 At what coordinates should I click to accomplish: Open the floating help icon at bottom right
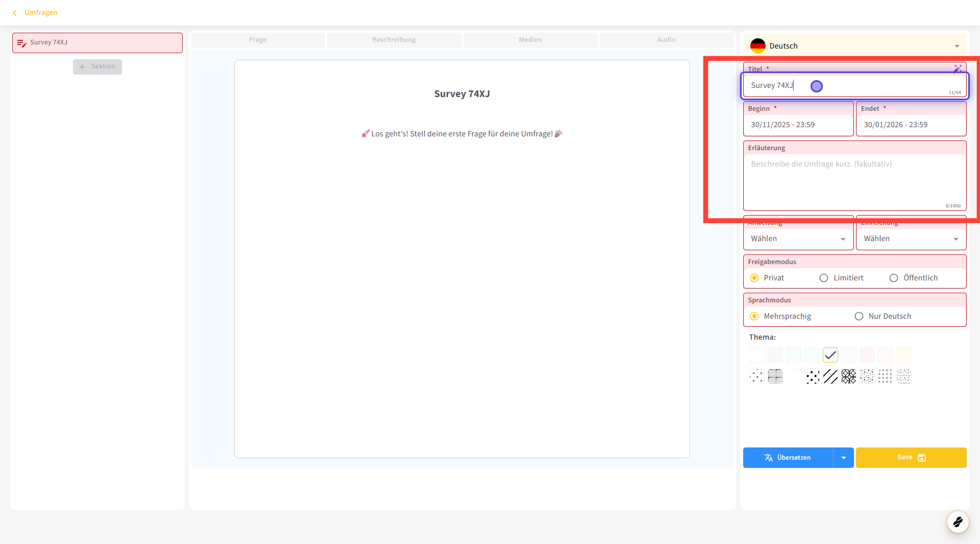point(958,522)
